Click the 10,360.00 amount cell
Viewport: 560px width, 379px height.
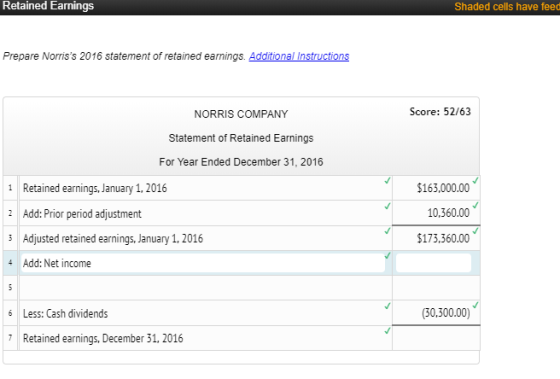[436, 213]
